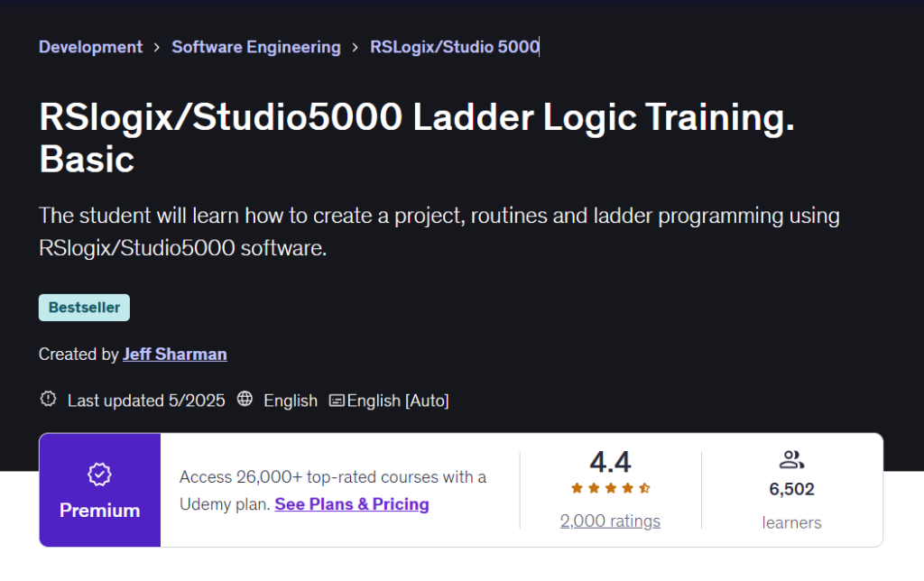Open See Plans & Pricing
Viewport: 924px width, 581px height.
click(351, 504)
